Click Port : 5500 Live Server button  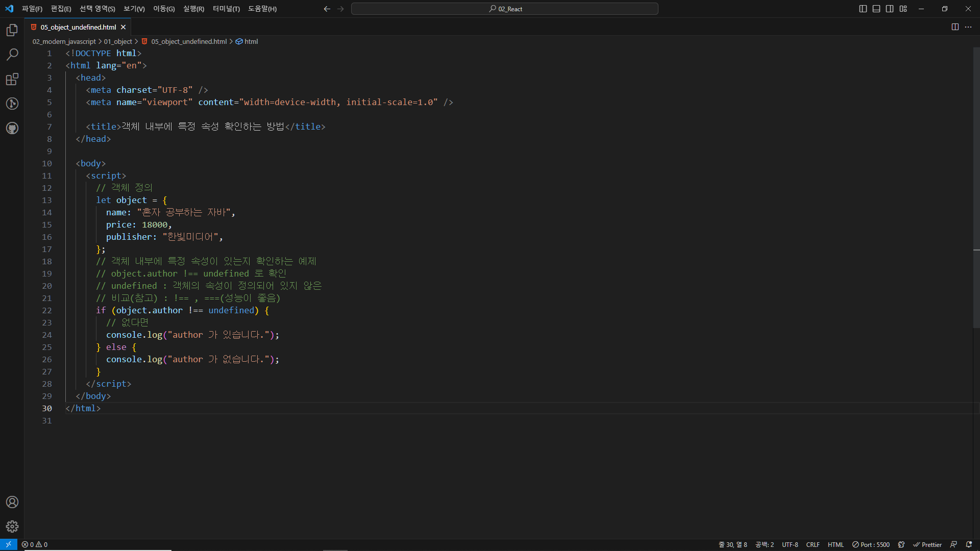(871, 544)
